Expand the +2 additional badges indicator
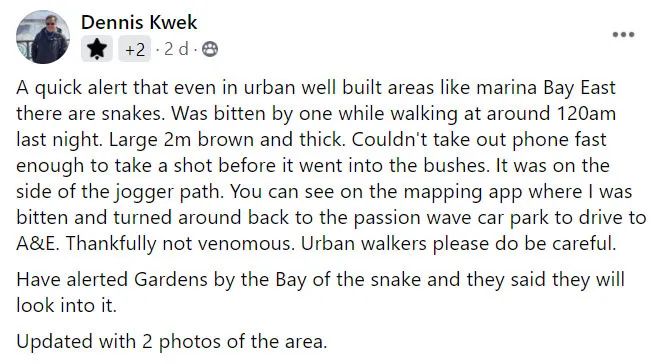 click(x=135, y=49)
